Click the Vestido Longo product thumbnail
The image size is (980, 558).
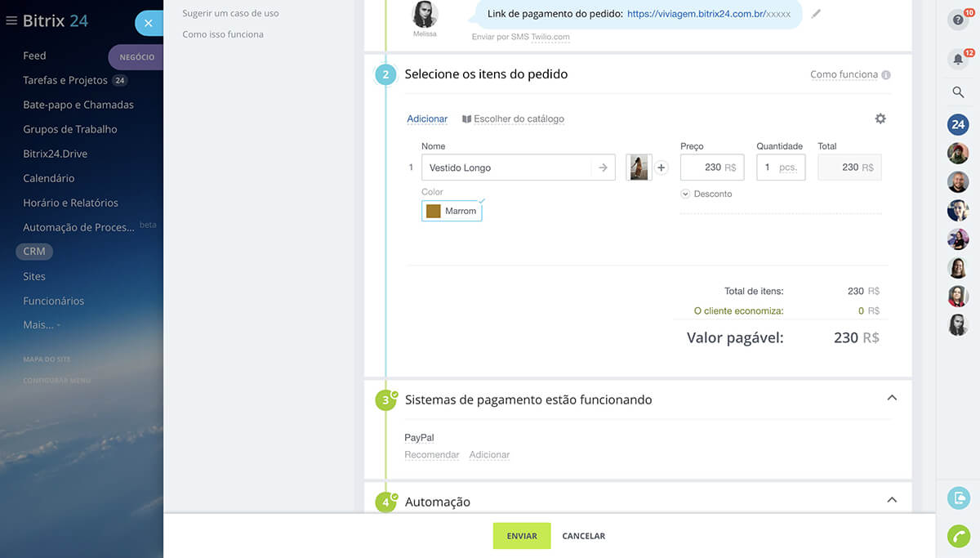pos(639,167)
